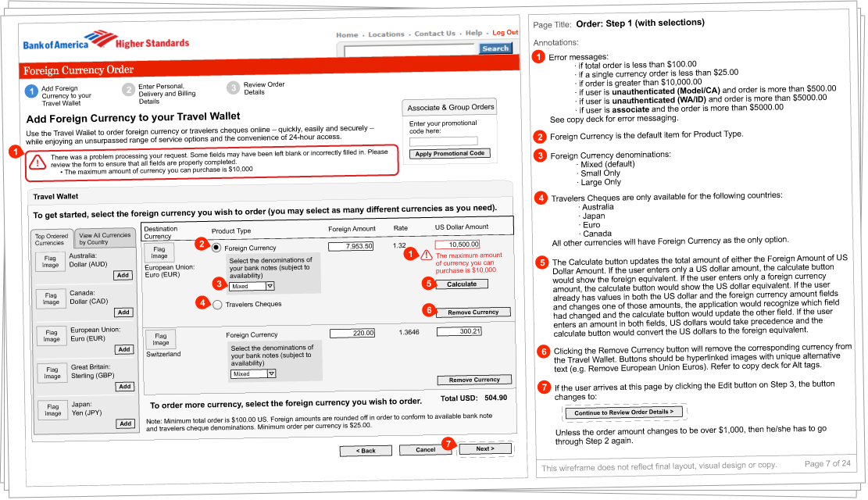Add Great Britain Sterling (GBP) to wallet
The width and height of the screenshot is (868, 500).
125,387
